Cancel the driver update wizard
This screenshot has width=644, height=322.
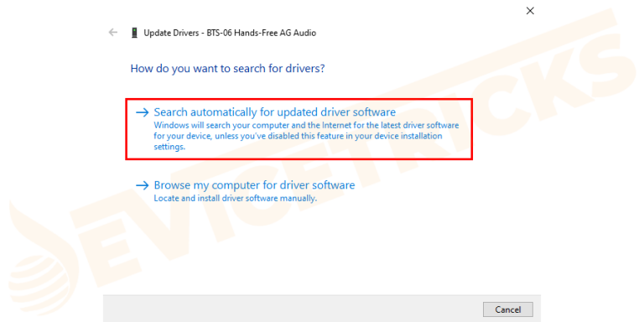click(x=508, y=309)
